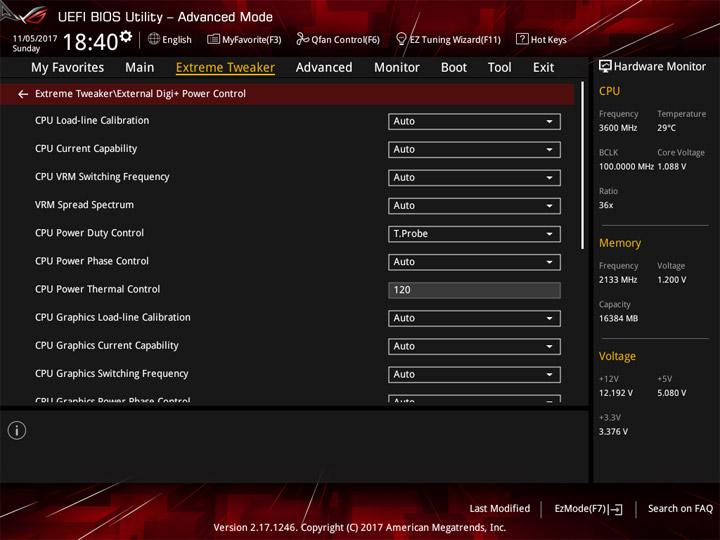Screen dimensions: 720x540
Task: Select the CPU Load-line Calibration label
Action: 92,121
